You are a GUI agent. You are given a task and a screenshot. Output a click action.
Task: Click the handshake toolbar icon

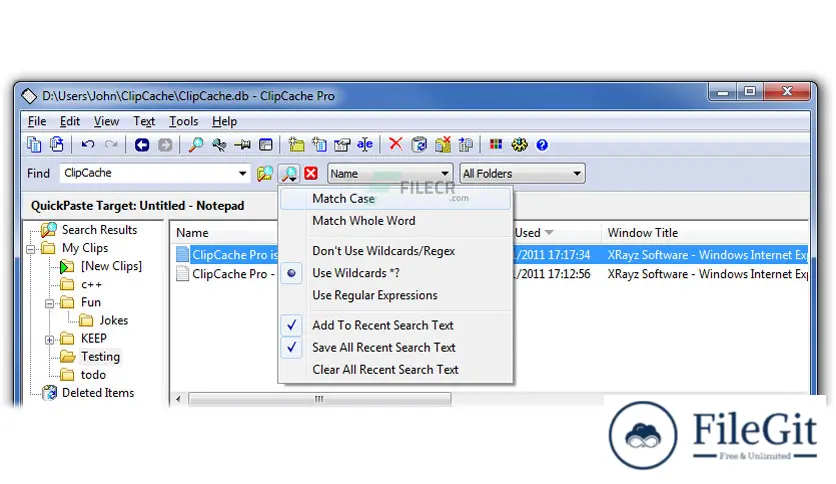(x=219, y=144)
